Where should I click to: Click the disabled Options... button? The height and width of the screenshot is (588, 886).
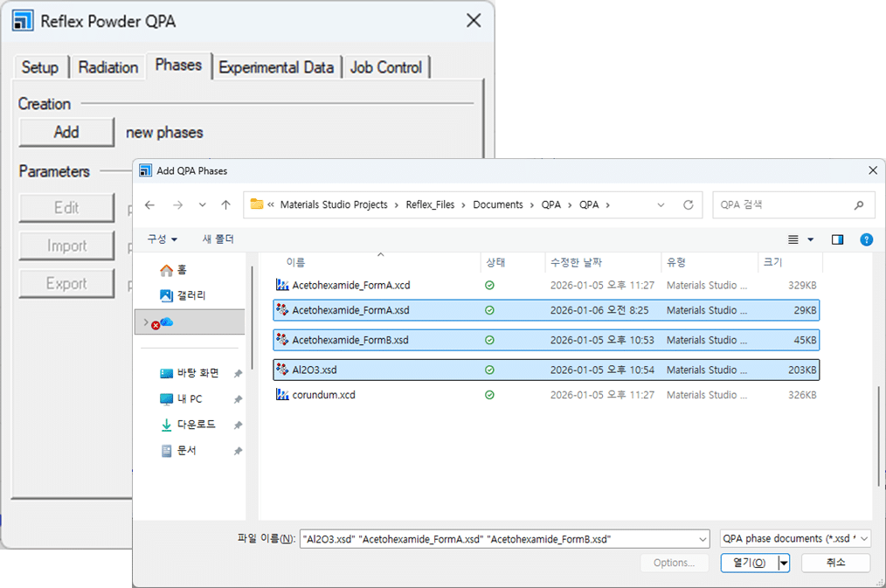674,563
